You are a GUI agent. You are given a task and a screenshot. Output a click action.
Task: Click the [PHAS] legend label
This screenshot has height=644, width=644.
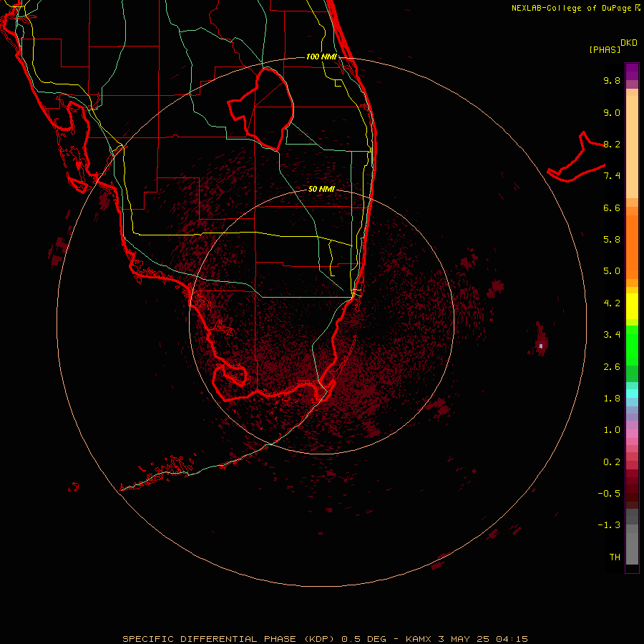tap(605, 49)
